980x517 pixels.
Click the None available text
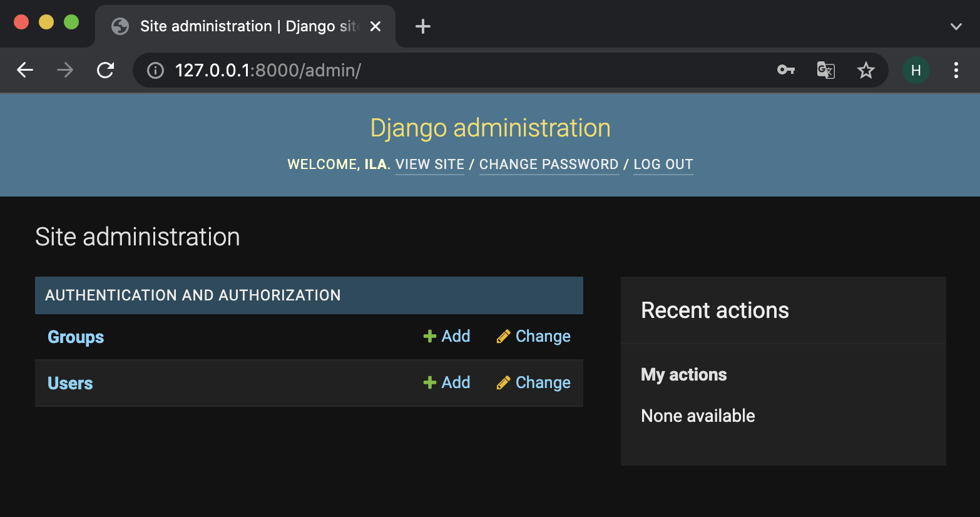point(698,416)
